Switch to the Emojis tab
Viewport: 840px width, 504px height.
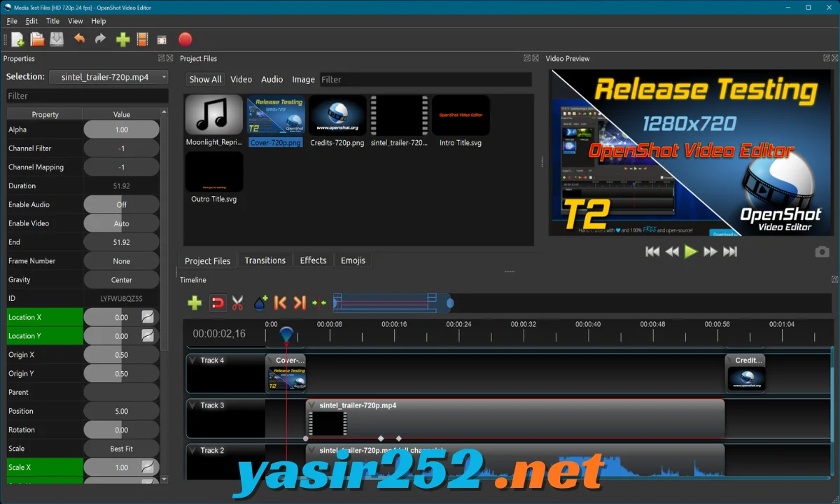[x=353, y=260]
